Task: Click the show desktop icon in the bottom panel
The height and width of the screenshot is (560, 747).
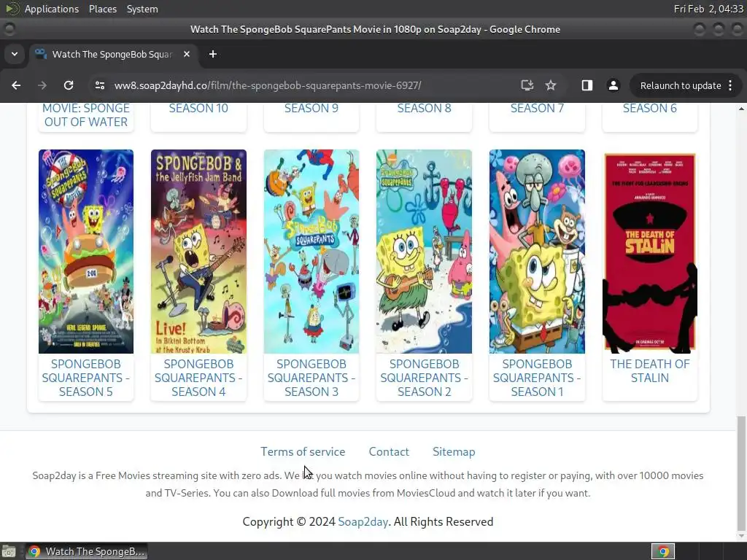Action: (9, 551)
